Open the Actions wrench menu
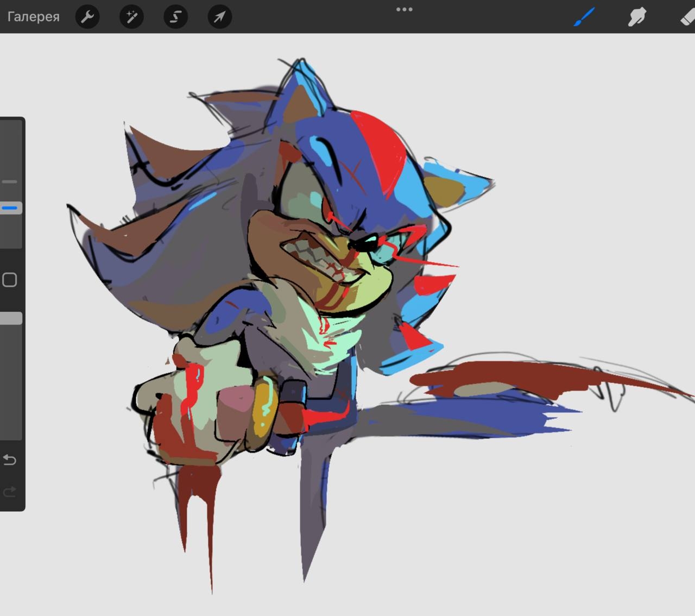The height and width of the screenshot is (616, 695). (x=87, y=17)
